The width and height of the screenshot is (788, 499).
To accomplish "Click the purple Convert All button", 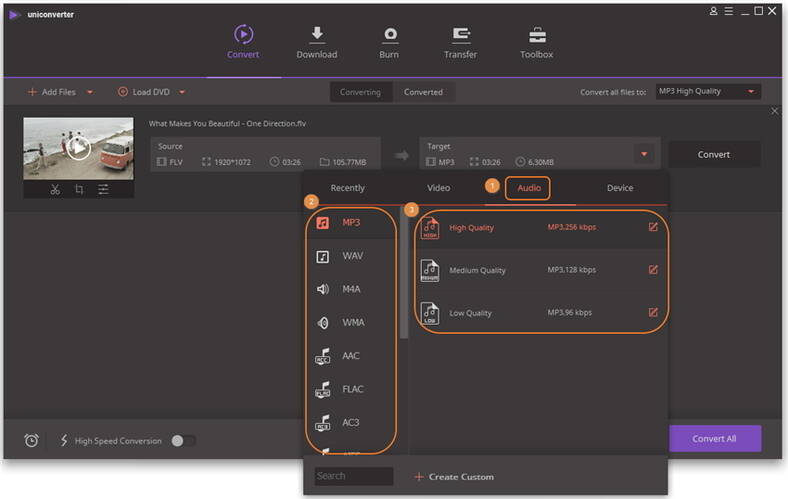I will click(715, 439).
